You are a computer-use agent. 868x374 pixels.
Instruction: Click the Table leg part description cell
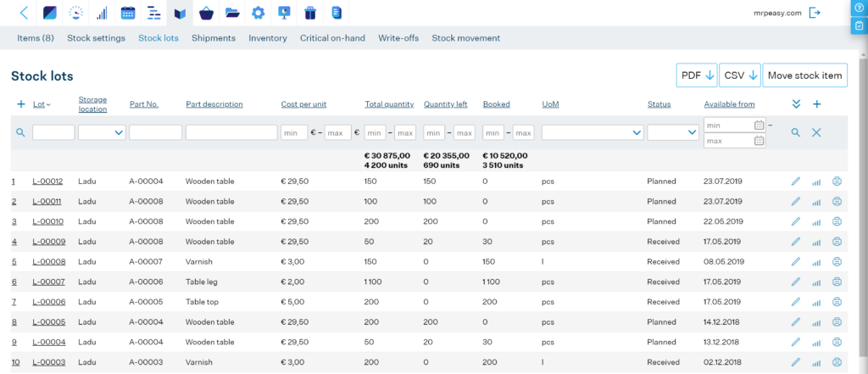coord(202,282)
